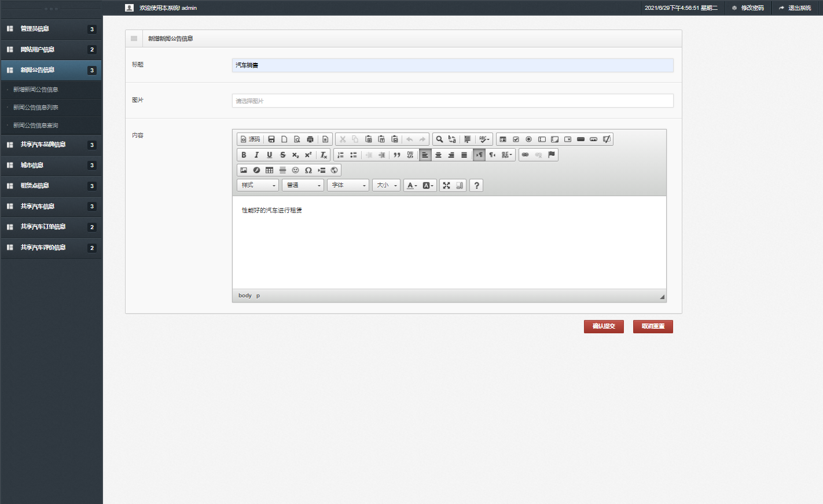Click the Select All icon
This screenshot has height=504, width=823.
click(467, 139)
